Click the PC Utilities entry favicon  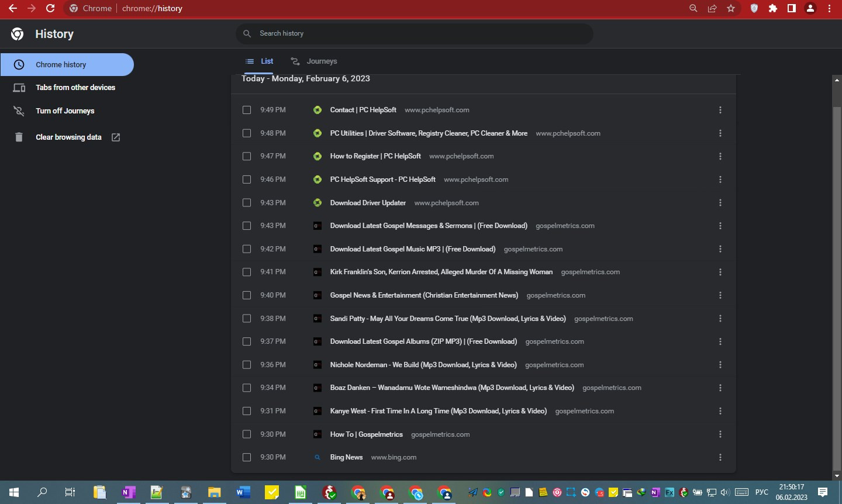click(318, 133)
